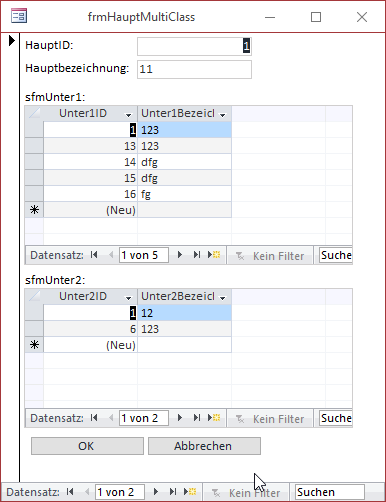Viewport: 386px width, 502px height.
Task: Select new-record asterisk row in sfmUnter1
Action: (34, 210)
